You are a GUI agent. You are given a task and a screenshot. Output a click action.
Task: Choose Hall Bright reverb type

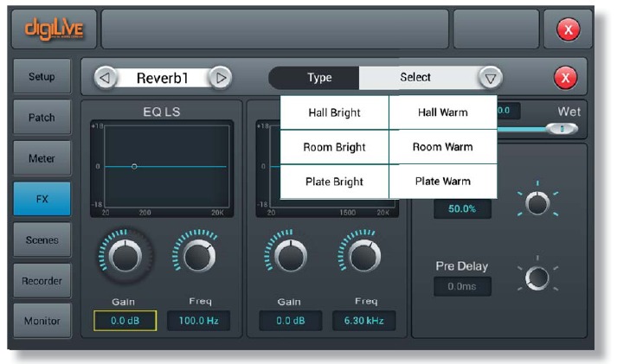click(334, 112)
